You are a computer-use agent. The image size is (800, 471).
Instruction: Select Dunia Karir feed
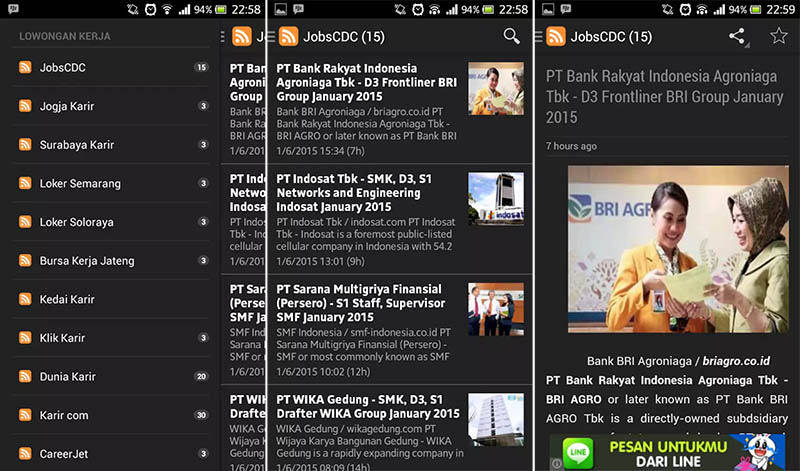pos(111,377)
